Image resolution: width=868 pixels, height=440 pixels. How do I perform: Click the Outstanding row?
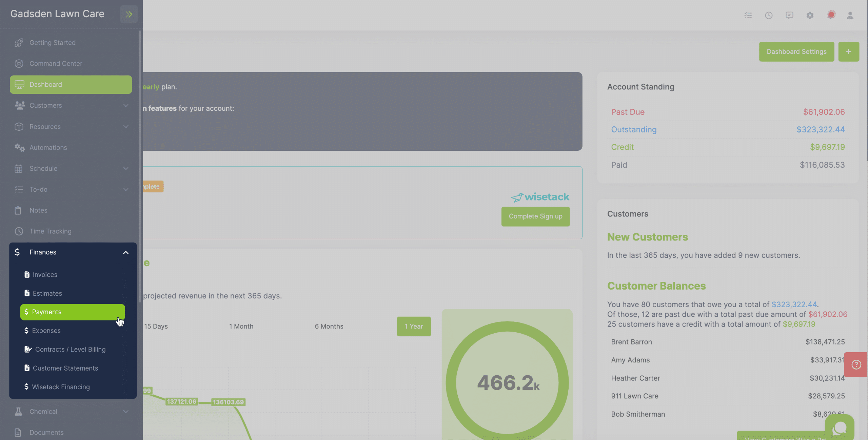pyautogui.click(x=728, y=130)
